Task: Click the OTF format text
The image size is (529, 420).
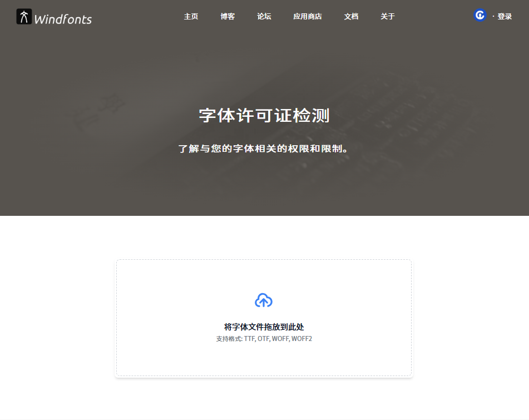Action: click(x=264, y=339)
